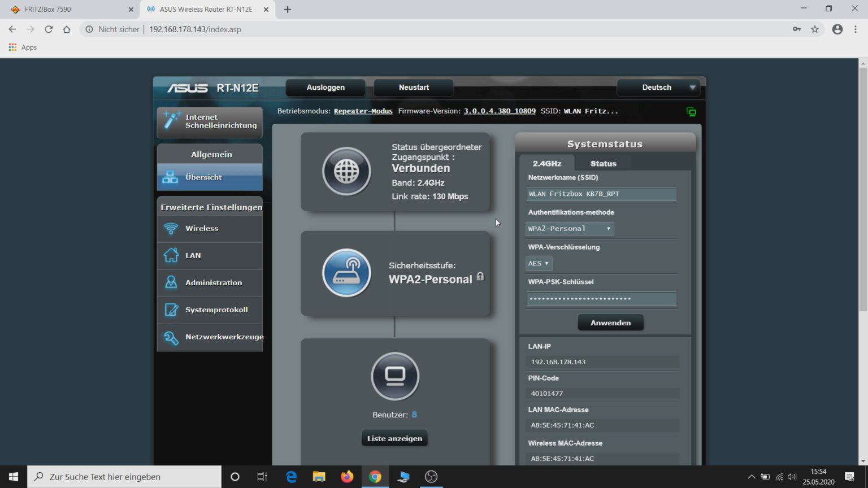
Task: Click the Benutzer count 8
Action: point(414,415)
